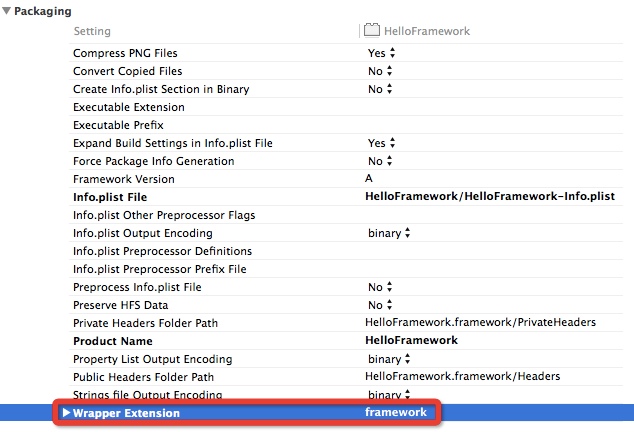Toggle Force Package Info Generation stepper

click(389, 161)
